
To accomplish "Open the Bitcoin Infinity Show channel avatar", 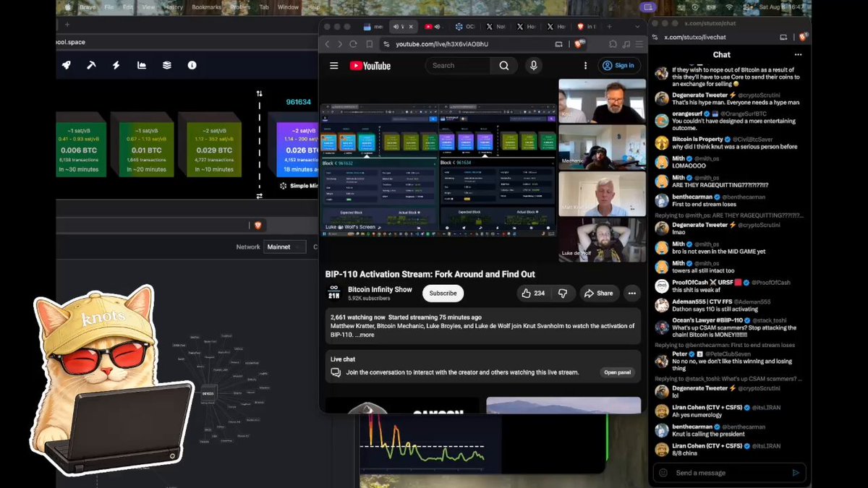I will point(334,293).
